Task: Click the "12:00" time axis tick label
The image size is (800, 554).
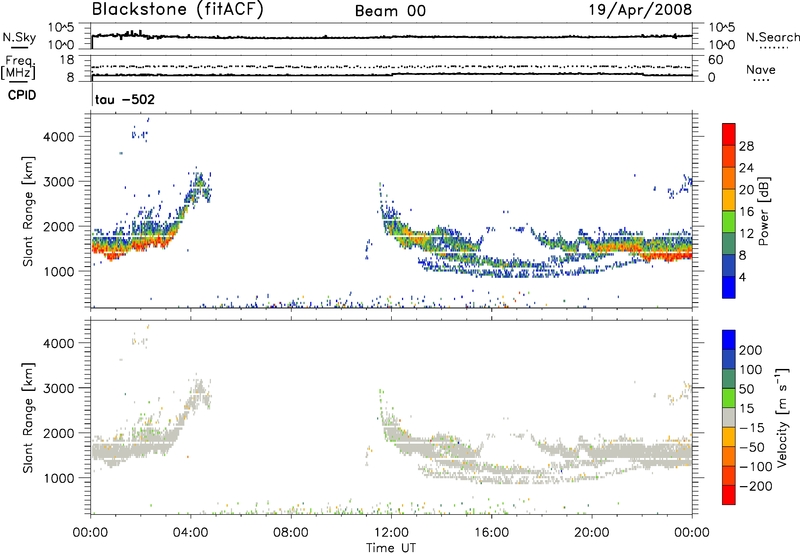Action: [391, 533]
